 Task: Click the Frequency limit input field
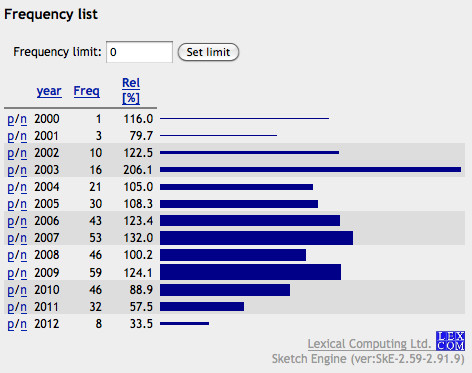pyautogui.click(x=139, y=52)
